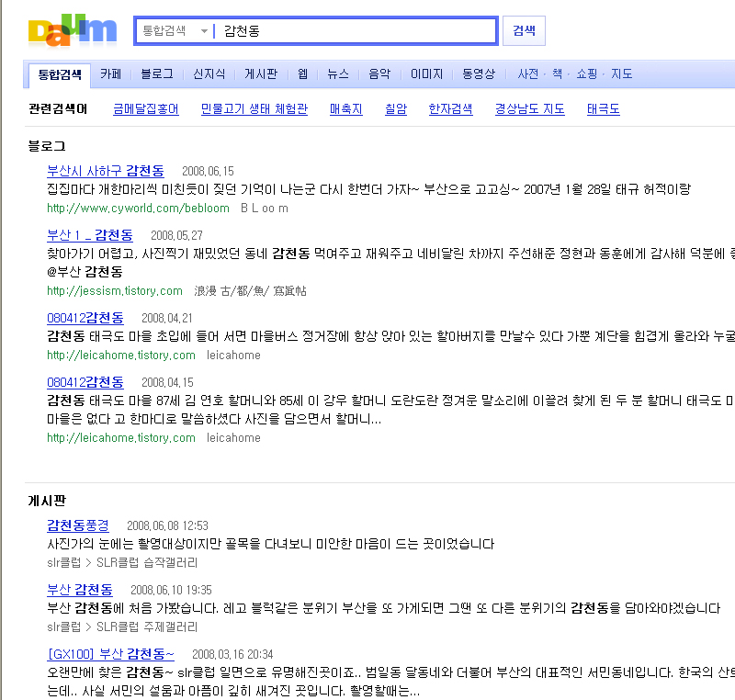735x700 pixels.
Task: Click blog name B L oo m
Action: pyautogui.click(x=265, y=209)
